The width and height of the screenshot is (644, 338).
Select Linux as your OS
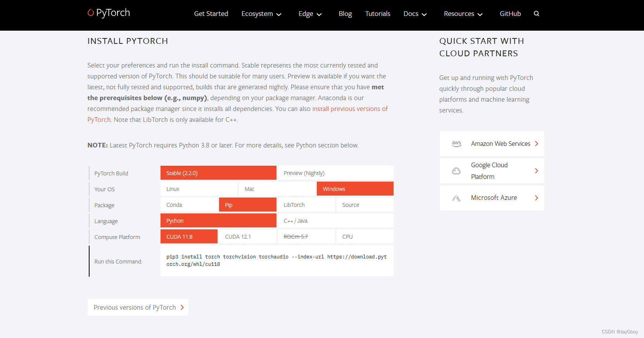pyautogui.click(x=199, y=189)
